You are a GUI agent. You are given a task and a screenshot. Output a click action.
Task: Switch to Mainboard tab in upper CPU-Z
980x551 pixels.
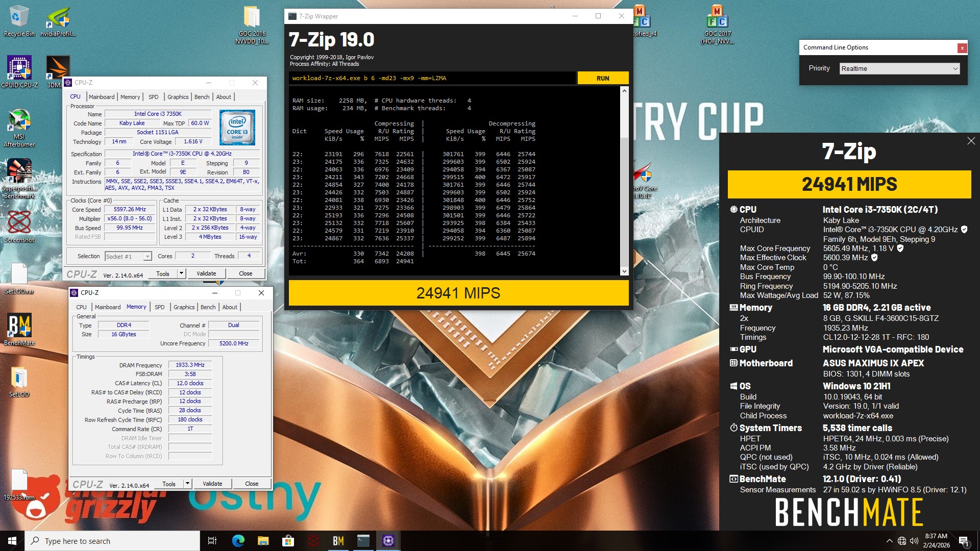pyautogui.click(x=102, y=97)
